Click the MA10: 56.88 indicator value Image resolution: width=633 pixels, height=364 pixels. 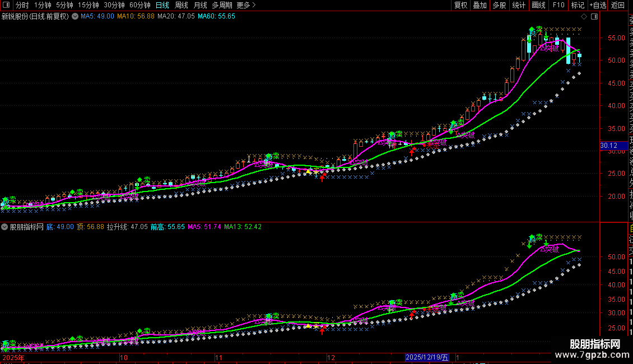[136, 17]
